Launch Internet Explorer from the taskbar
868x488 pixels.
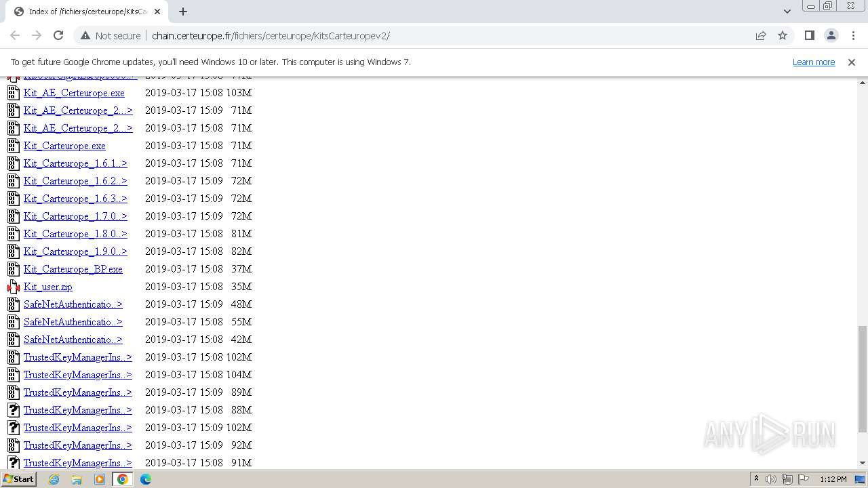pos(54,479)
